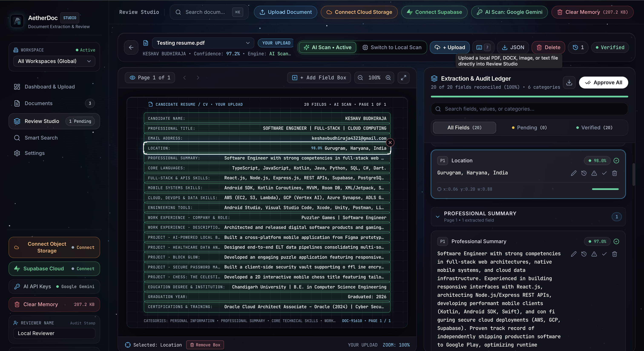Open keyboard shortcuts help icon

coord(483,47)
